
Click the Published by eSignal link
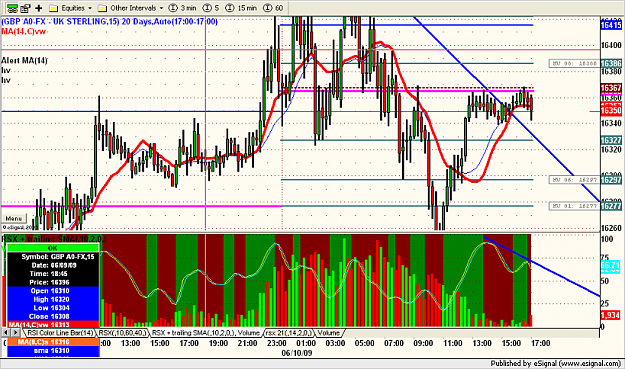point(555,363)
